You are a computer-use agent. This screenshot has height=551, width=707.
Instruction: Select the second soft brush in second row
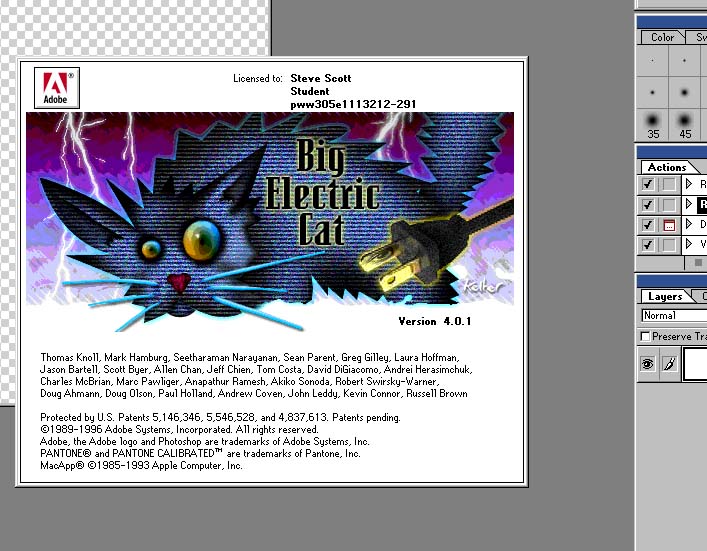tap(685, 92)
